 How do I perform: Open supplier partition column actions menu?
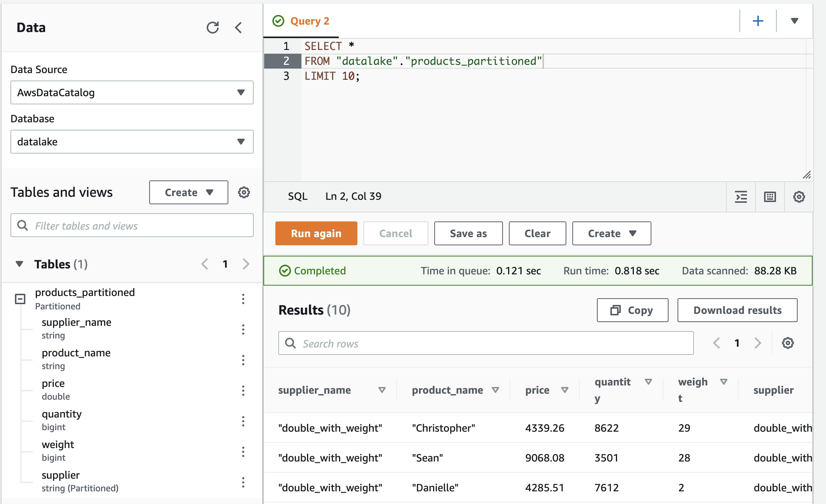click(x=243, y=482)
